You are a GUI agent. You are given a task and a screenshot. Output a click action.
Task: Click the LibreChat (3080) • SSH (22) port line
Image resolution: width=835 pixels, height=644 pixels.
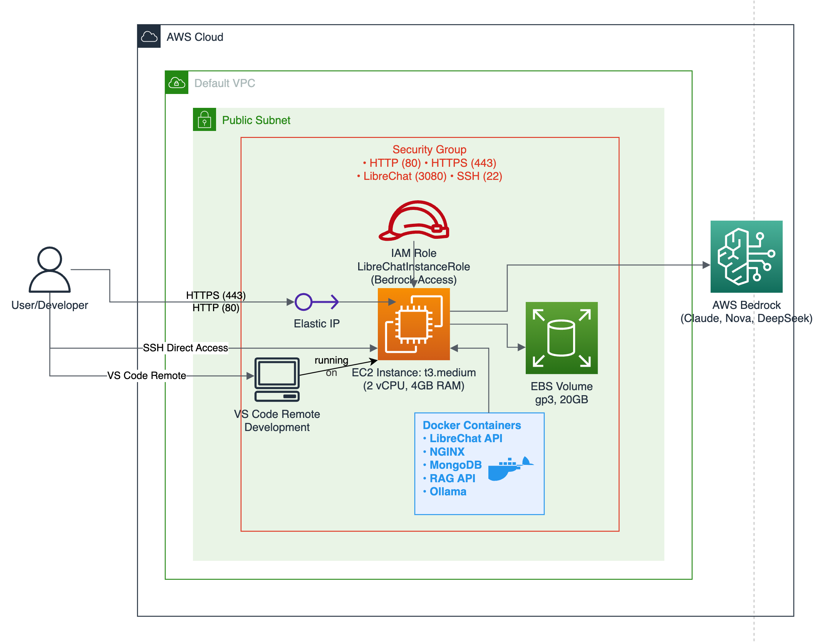coord(429,176)
